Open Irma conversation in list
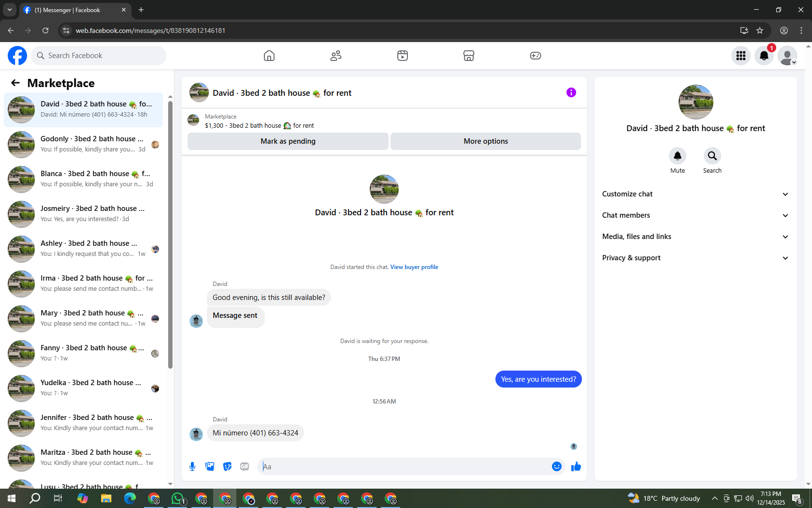 click(x=83, y=284)
